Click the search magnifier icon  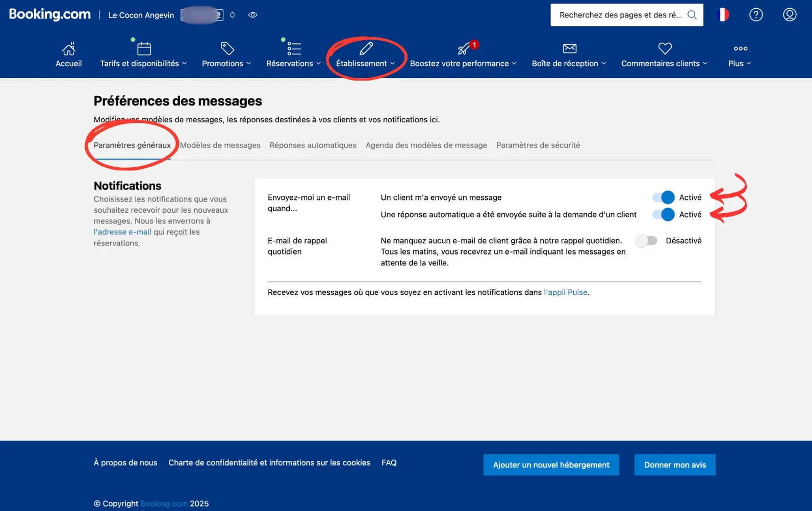(692, 15)
